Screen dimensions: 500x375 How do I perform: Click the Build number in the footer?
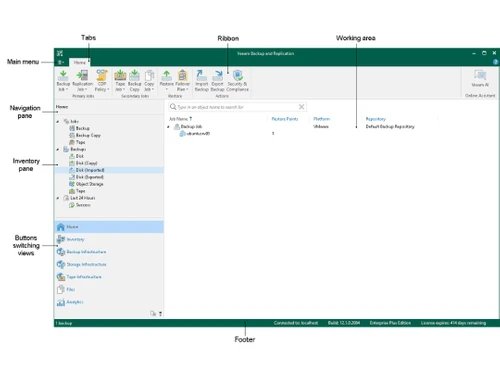click(344, 323)
